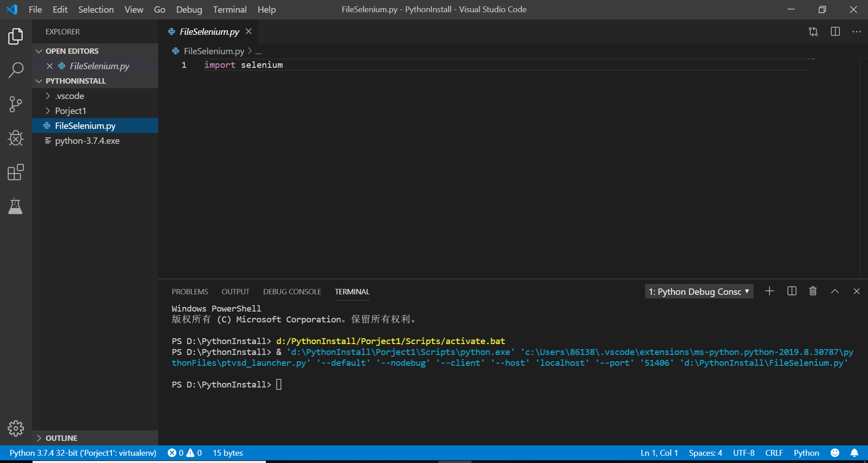Screen dimensions: 868x463
Task: Click errors and warnings count in status bar
Action: (185, 453)
